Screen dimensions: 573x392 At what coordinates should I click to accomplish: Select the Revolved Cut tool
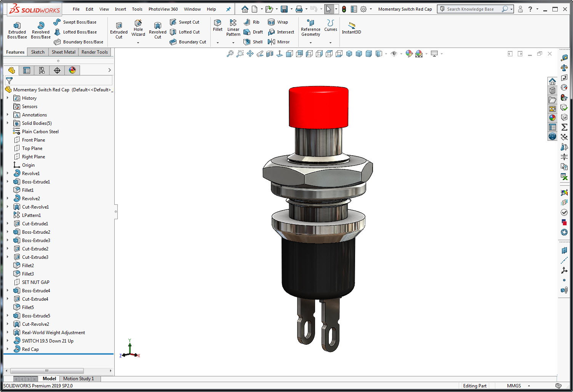(158, 30)
